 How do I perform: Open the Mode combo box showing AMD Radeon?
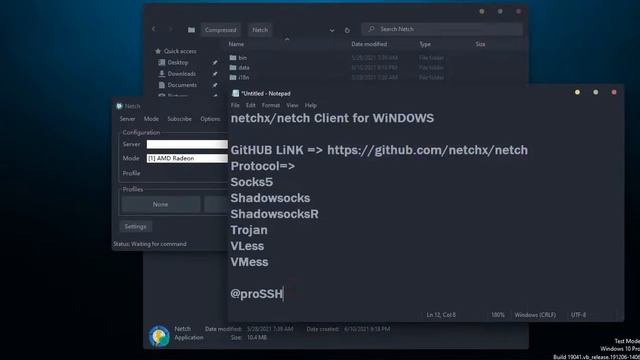point(187,158)
